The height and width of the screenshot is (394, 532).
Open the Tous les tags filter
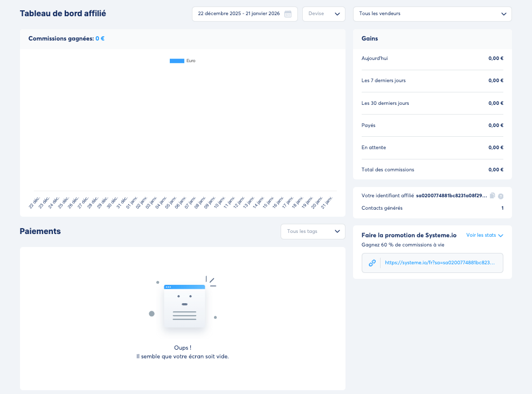[312, 231]
